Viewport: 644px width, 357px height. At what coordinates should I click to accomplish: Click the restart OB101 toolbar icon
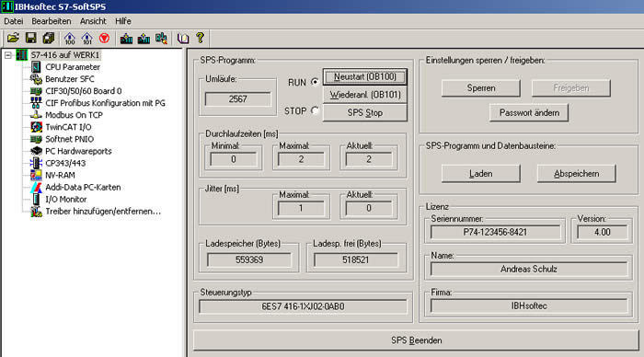tap(86, 39)
